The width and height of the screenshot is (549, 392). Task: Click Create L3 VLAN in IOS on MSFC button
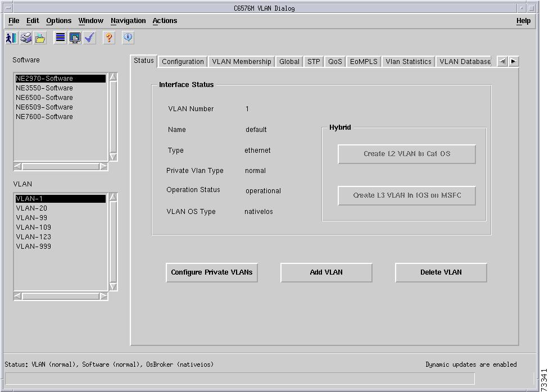pyautogui.click(x=407, y=195)
